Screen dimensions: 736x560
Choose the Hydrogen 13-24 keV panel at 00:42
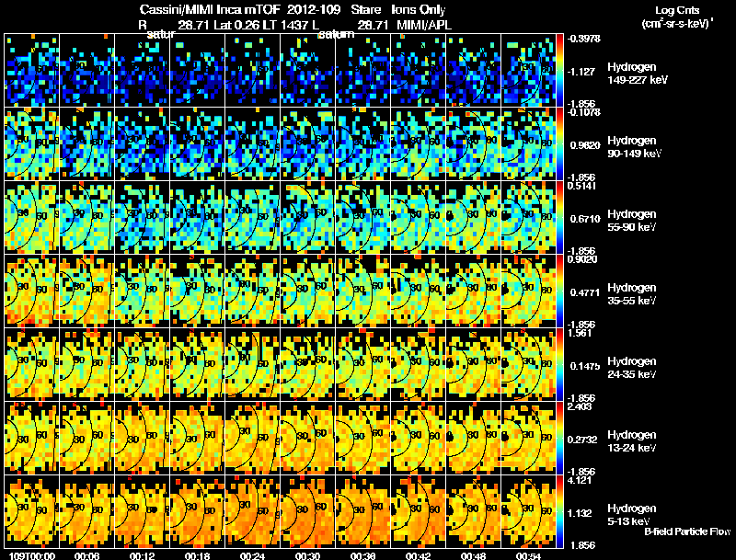(419, 438)
